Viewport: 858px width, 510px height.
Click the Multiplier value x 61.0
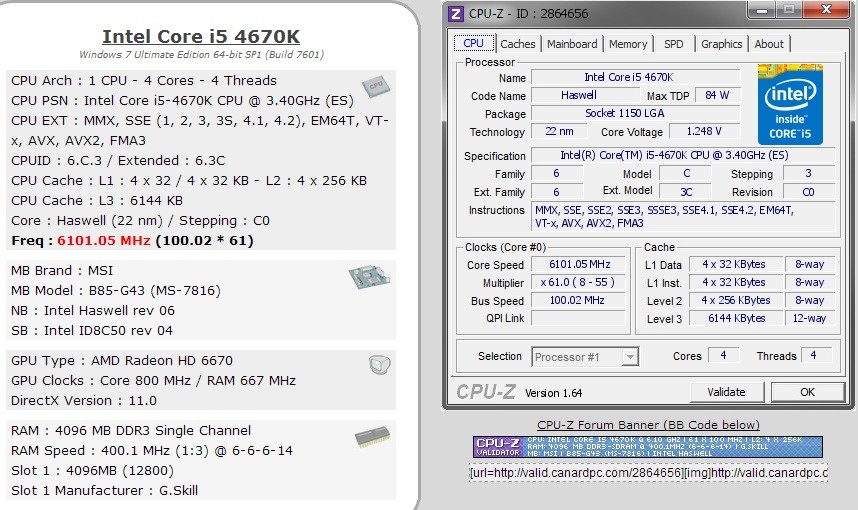(578, 282)
